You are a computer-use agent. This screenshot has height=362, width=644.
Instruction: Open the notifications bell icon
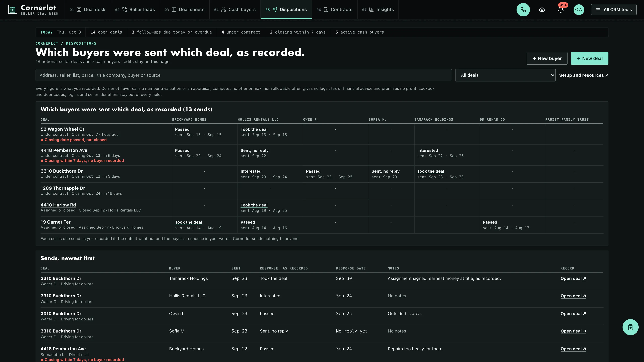click(x=560, y=10)
